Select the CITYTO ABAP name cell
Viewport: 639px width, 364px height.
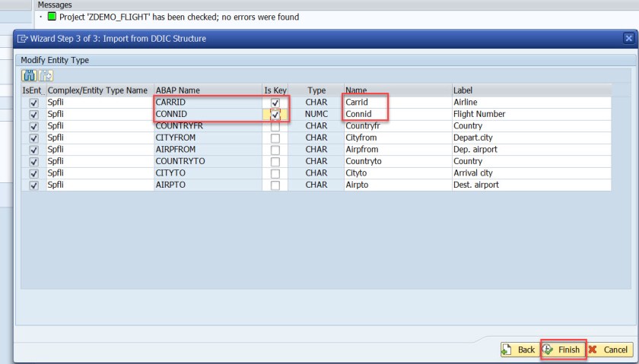[x=208, y=173]
